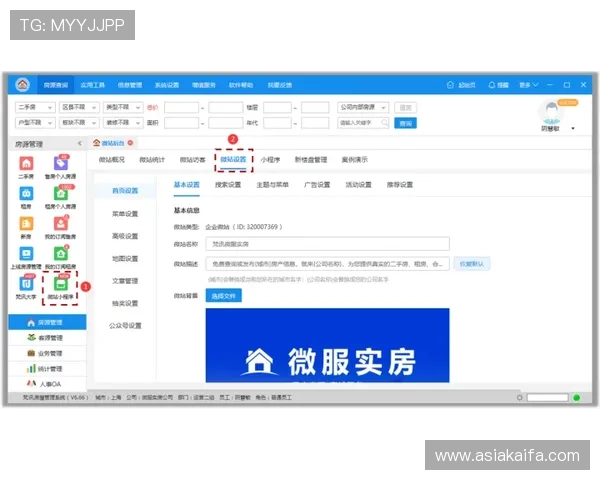Select 房源管理 module with house icon

[47, 322]
